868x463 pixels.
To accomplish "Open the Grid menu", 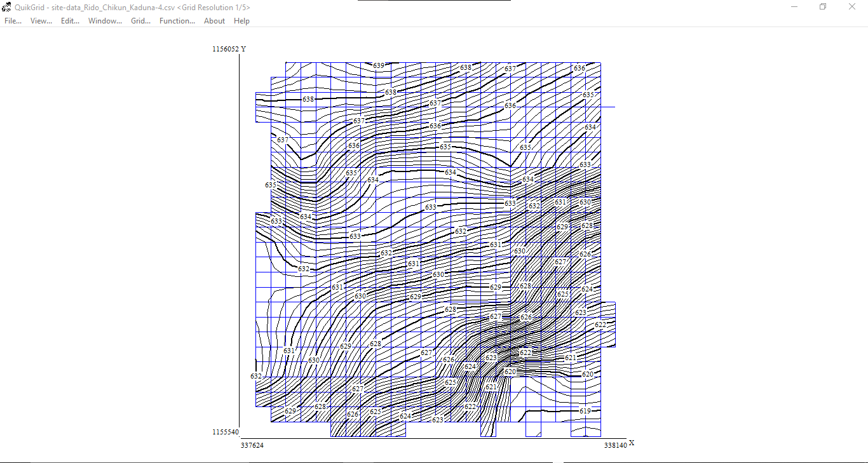I will [139, 20].
